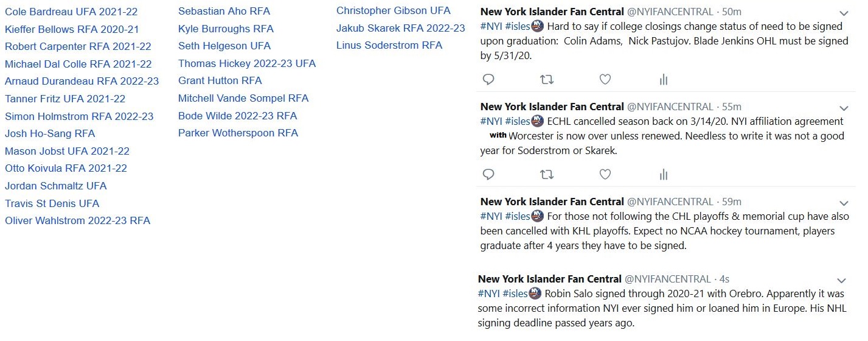Select the Thomas Hickey 2022-23 UFA link

(247, 63)
